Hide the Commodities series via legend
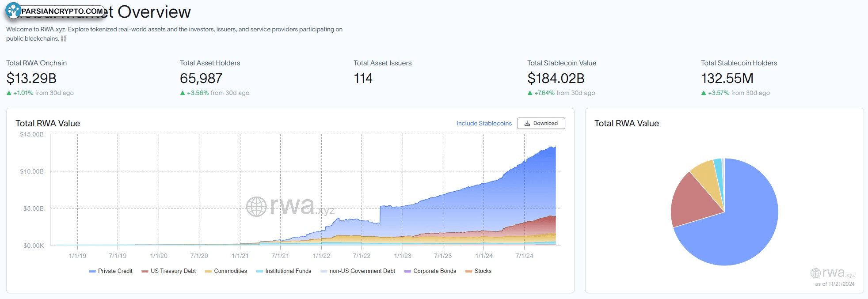This screenshot has height=299, width=868. click(226, 271)
